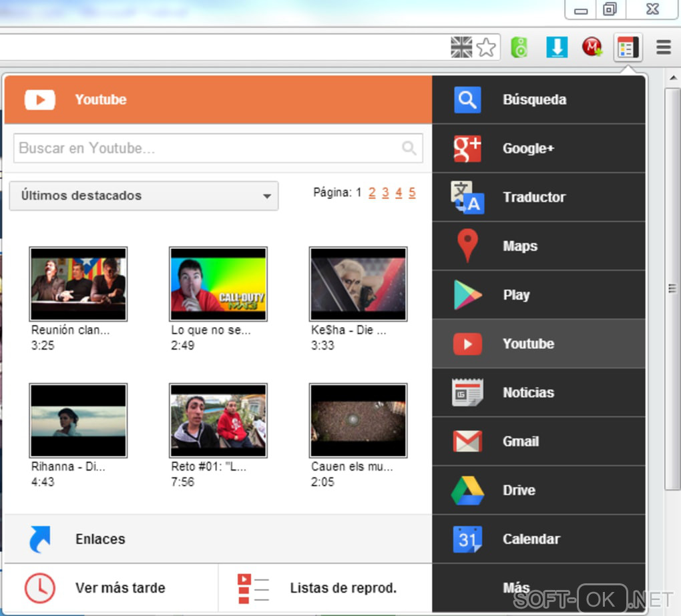Bookmark page with star icon
681x616 pixels.
(x=486, y=47)
